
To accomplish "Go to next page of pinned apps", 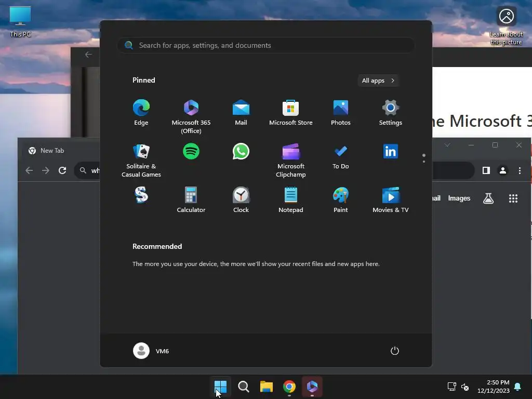I will coord(424,161).
